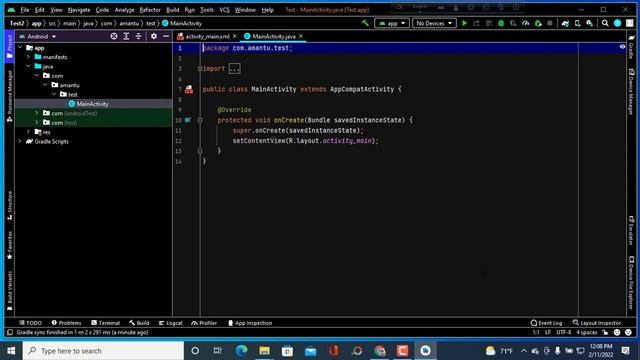Toggle tool window bars icon in status bar corner
Screen dimensions: 640x360
[x=10, y=333]
